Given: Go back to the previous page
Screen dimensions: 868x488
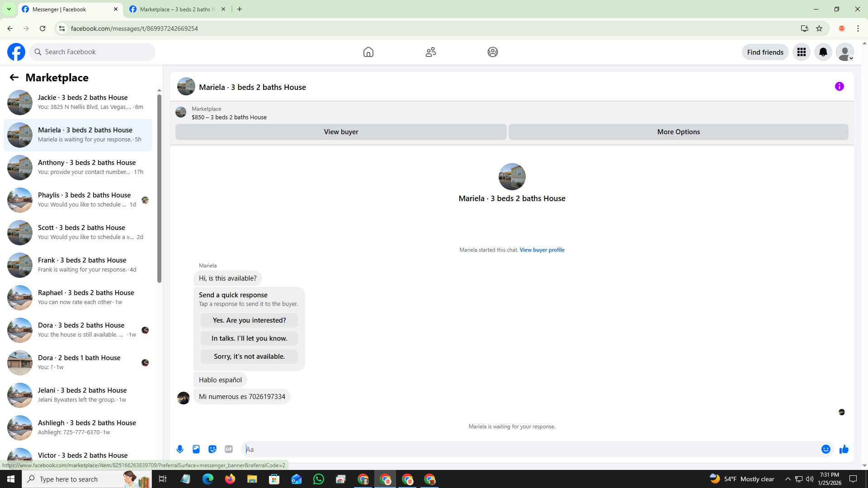Looking at the screenshot, I should (x=10, y=28).
